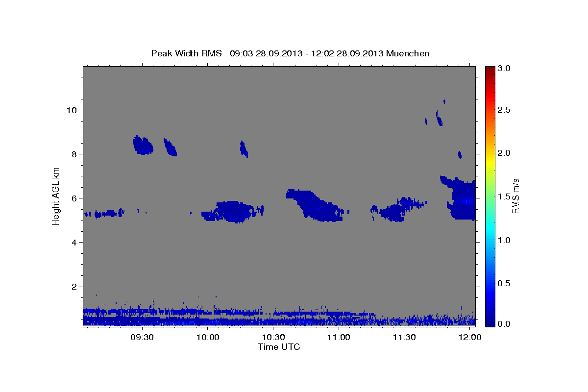Click the height axis label '2'
588x392 pixels.
pyautogui.click(x=73, y=286)
